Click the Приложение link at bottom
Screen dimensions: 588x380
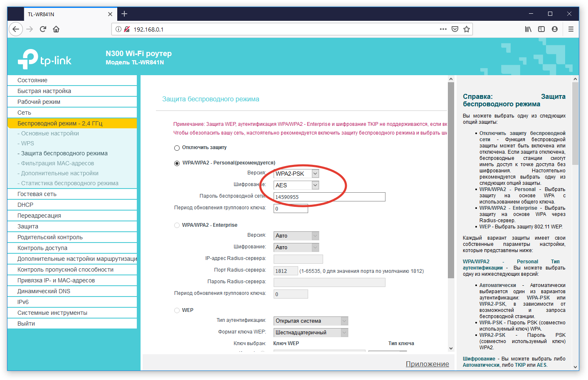[x=427, y=364]
